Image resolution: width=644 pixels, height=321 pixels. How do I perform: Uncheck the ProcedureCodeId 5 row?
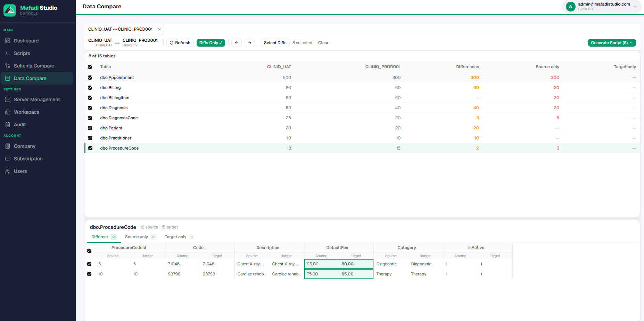[89, 264]
